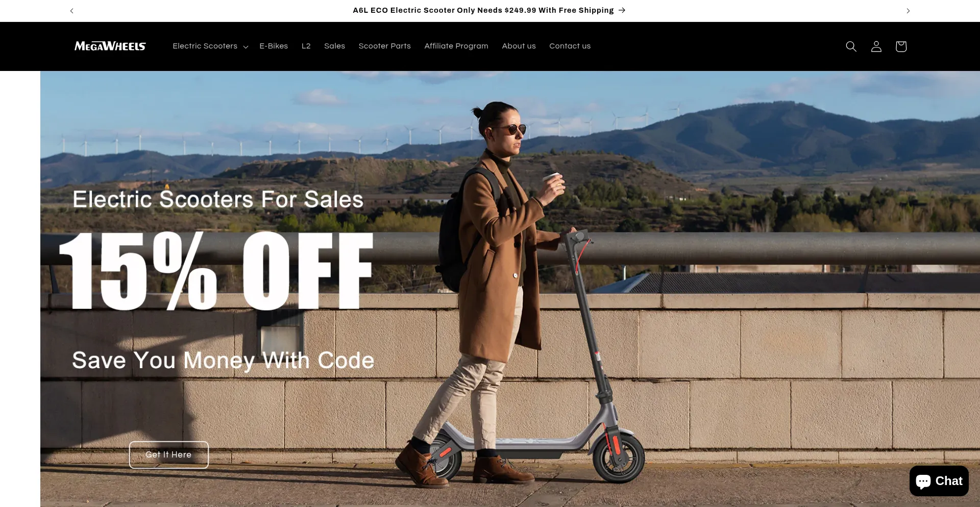Show next announcement with right arrow
The width and height of the screenshot is (980, 507).
click(908, 11)
